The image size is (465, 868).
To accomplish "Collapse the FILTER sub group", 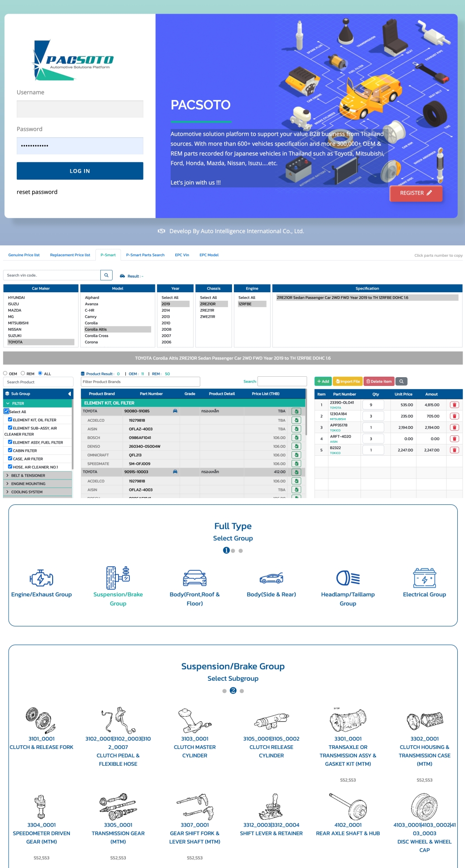I will pos(8,403).
